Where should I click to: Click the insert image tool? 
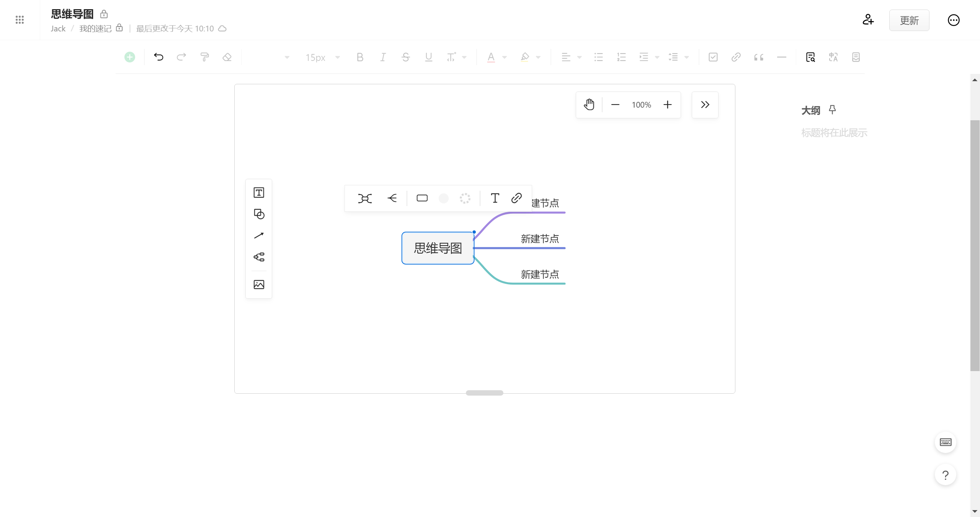259,285
